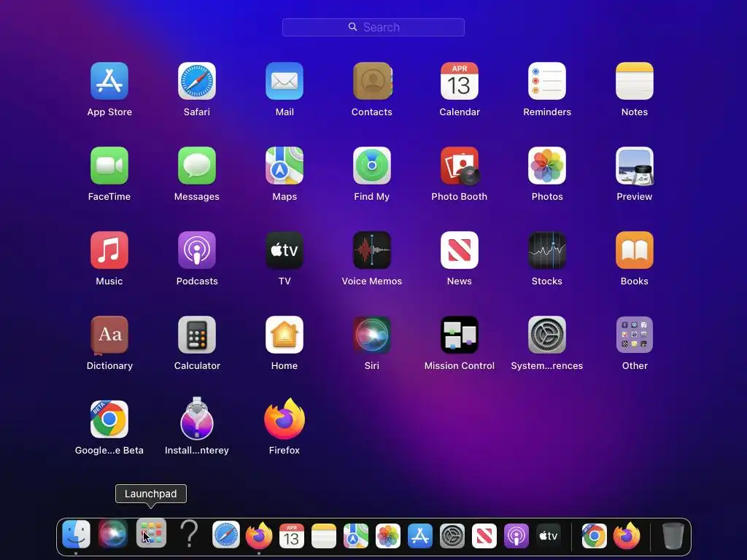Open Calendar in the Launchpad grid
Viewport: 747px width, 560px height.
click(460, 81)
